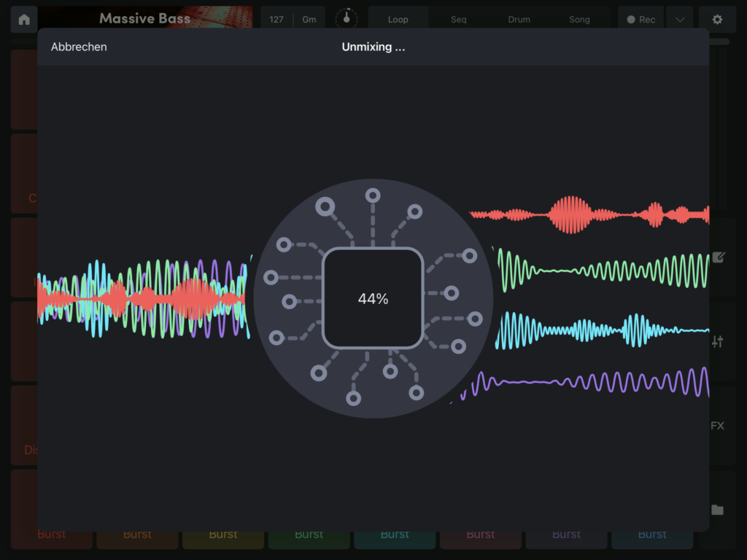747x560 pixels.
Task: Click the 44% unmixing progress indicator
Action: click(x=373, y=298)
